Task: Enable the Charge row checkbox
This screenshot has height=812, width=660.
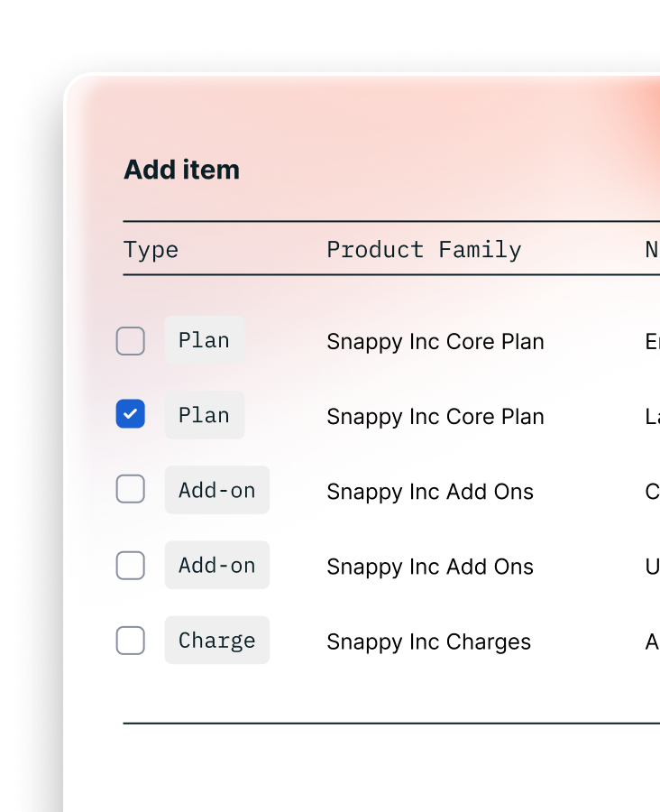Action: [131, 641]
